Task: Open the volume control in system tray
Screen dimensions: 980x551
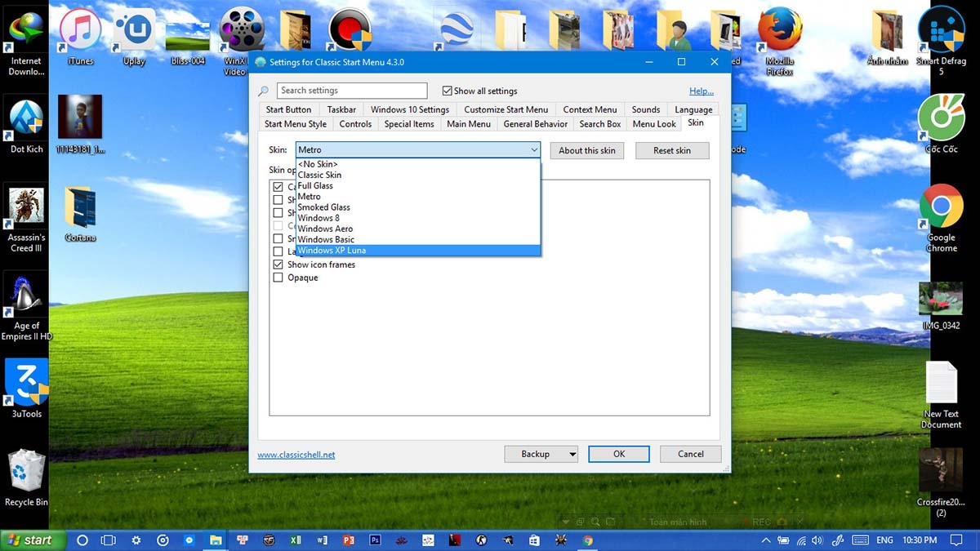Action: tap(817, 540)
